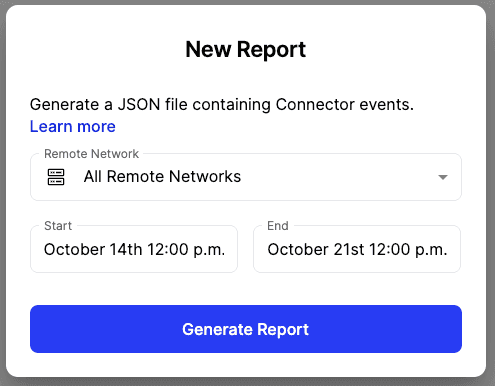This screenshot has height=386, width=495.
Task: Select the All Remote Networks combo box
Action: pyautogui.click(x=246, y=177)
